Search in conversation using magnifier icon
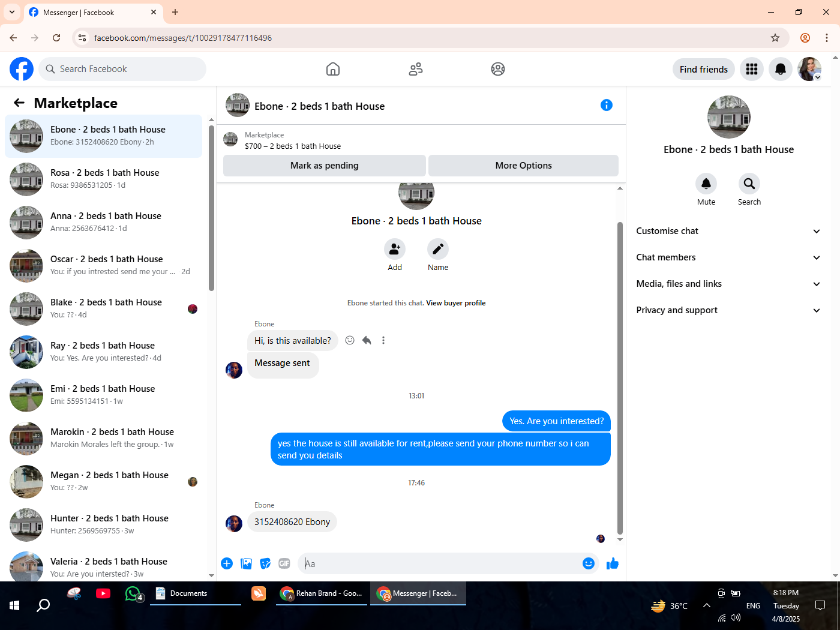Viewport: 840px width, 630px height. [x=749, y=184]
